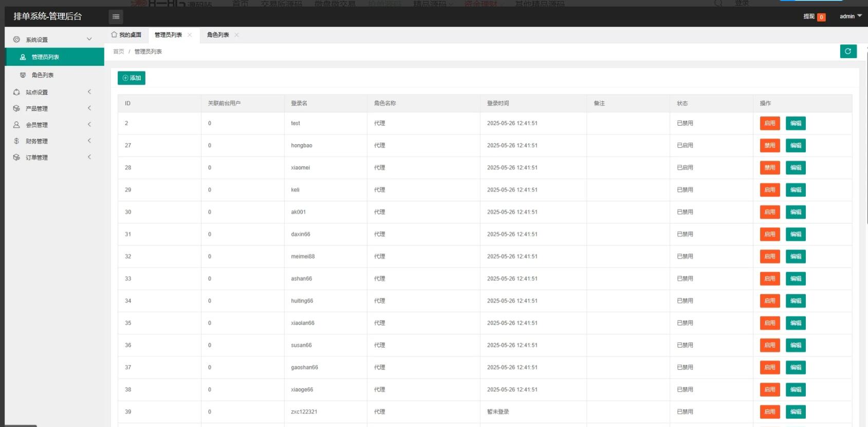Close the 管理员列表 tab
Viewport: 868px width, 427px height.
pos(190,35)
